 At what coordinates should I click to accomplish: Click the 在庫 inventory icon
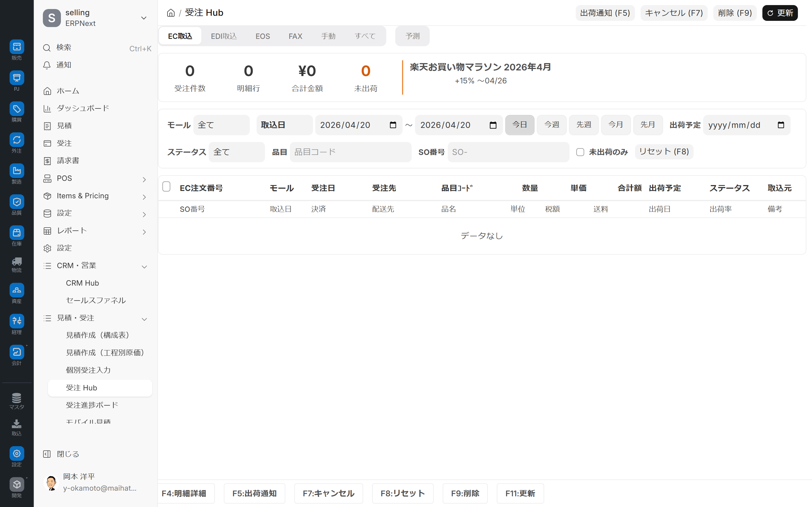(x=16, y=233)
